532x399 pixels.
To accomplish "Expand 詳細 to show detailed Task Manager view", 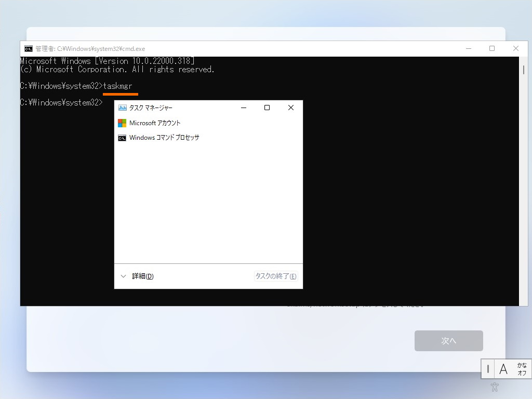I will click(142, 276).
